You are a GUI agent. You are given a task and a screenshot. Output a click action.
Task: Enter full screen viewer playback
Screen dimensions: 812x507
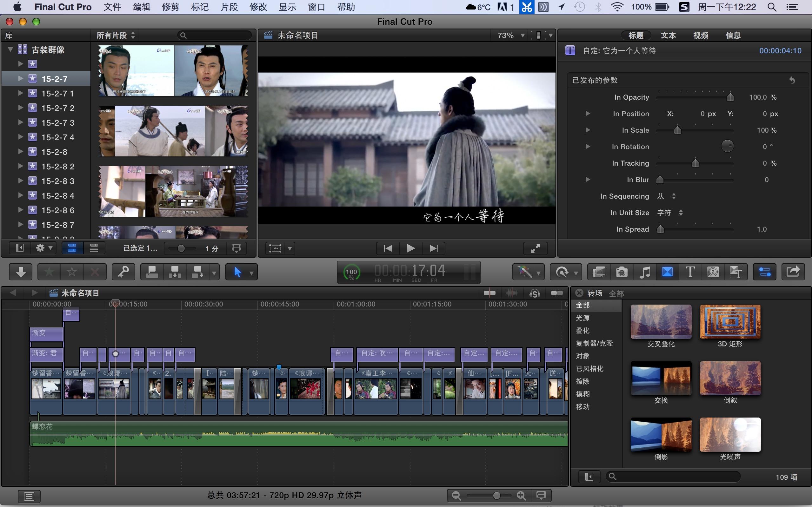535,248
